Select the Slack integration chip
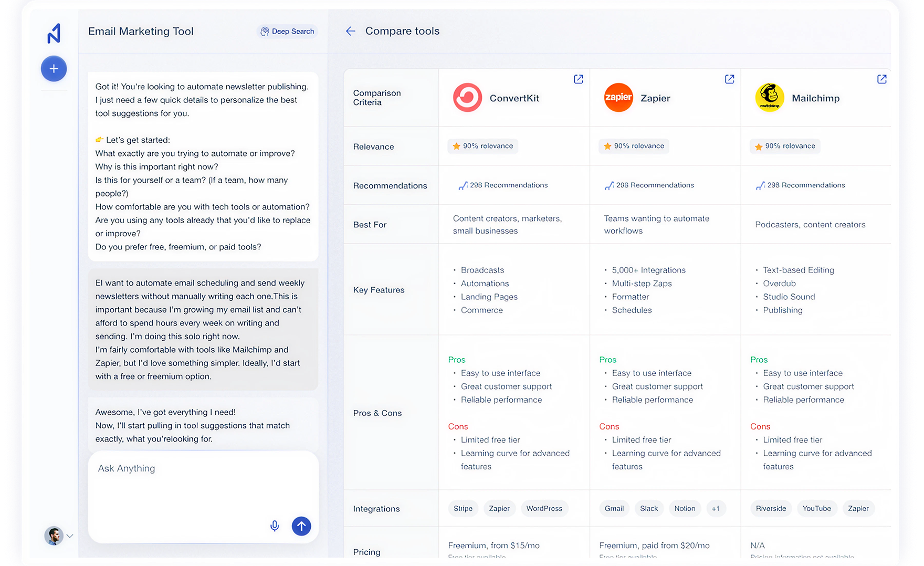The width and height of the screenshot is (924, 566). [x=649, y=508]
